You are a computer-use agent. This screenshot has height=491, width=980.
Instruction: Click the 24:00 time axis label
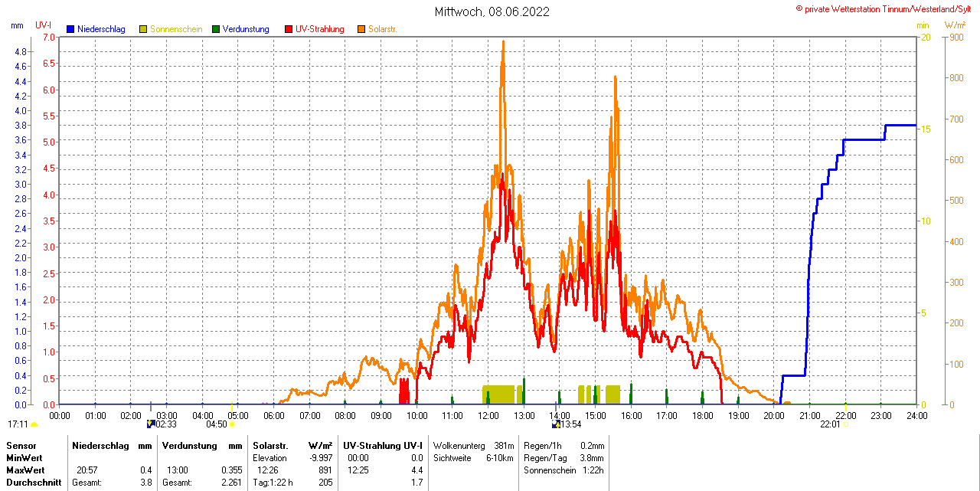[x=916, y=416]
